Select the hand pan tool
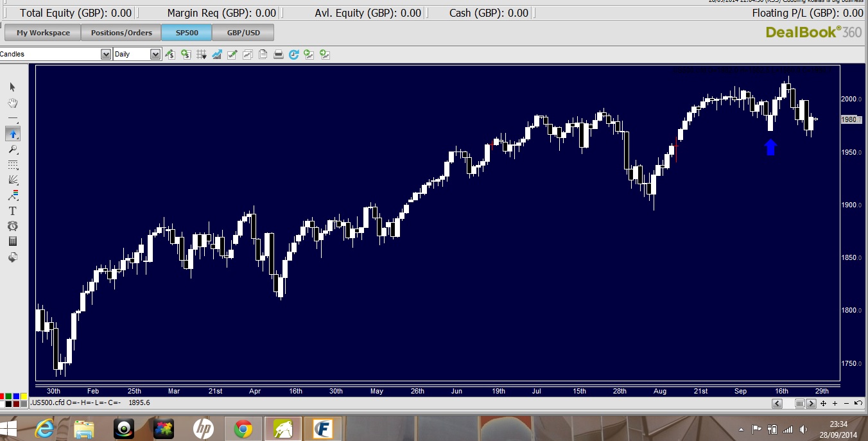Screen dimensions: 868x441 (13, 103)
